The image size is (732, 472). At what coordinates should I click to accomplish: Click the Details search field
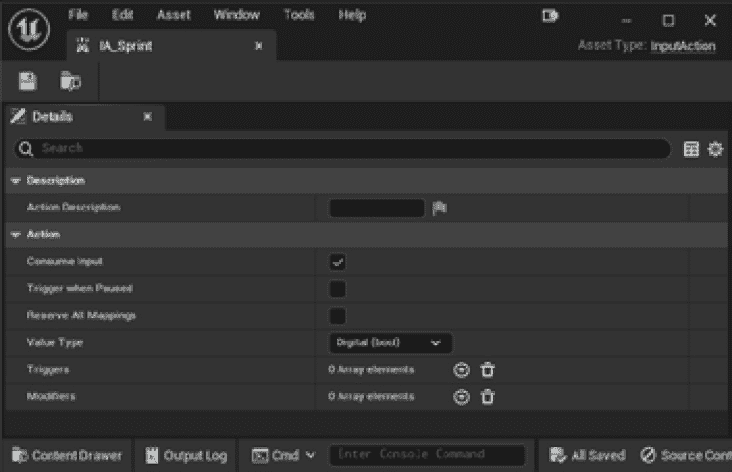click(342, 149)
